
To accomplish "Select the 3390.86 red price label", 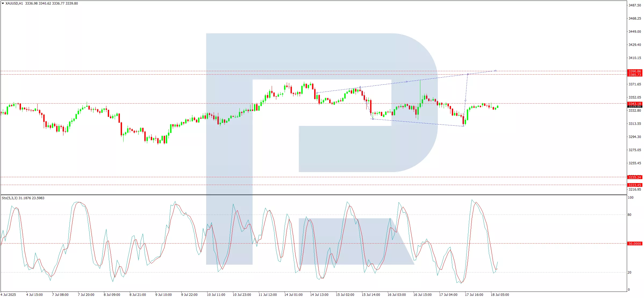I will (x=635, y=71).
